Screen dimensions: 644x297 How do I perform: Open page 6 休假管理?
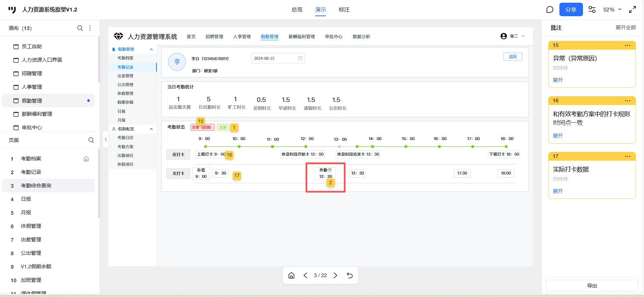[49, 226]
